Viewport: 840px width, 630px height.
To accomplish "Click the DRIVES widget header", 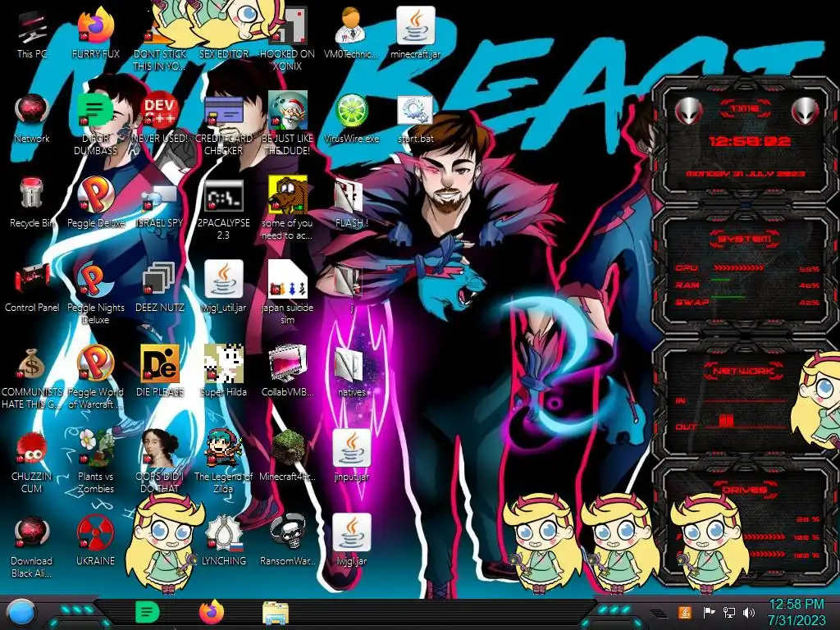I will pyautogui.click(x=745, y=490).
